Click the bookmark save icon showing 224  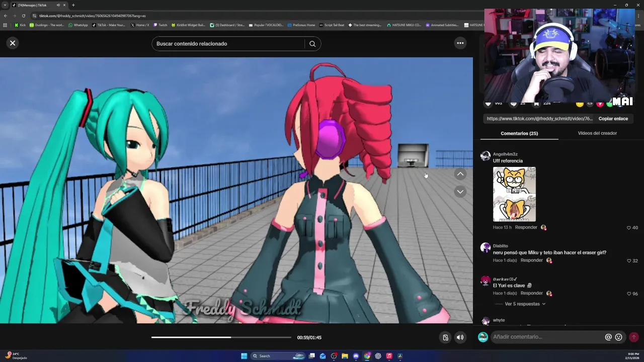tap(536, 104)
